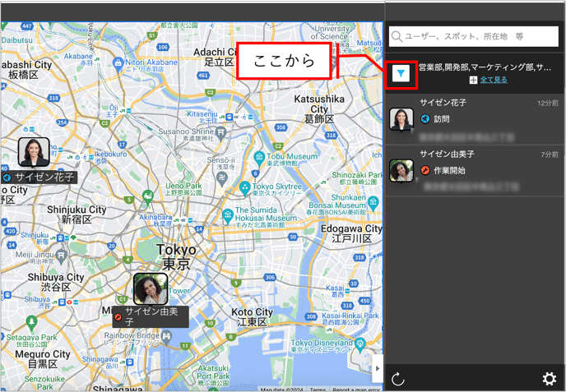
Task: Click the 作業開始 status text
Action: [449, 170]
